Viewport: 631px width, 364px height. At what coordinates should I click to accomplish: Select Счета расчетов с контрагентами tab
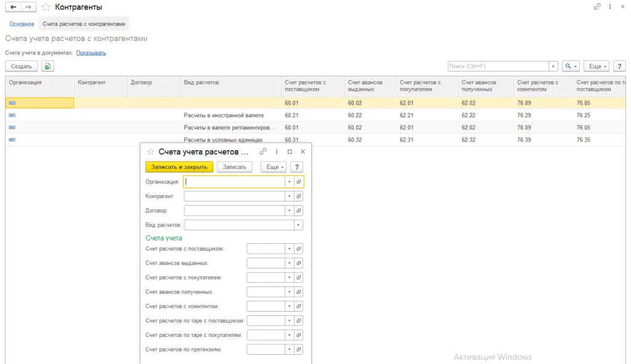click(x=84, y=24)
